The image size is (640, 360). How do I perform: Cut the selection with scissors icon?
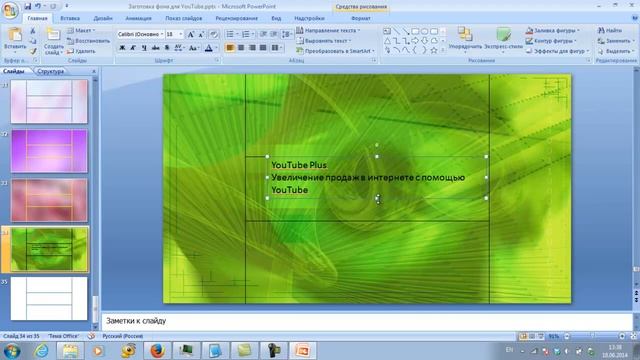click(x=33, y=31)
